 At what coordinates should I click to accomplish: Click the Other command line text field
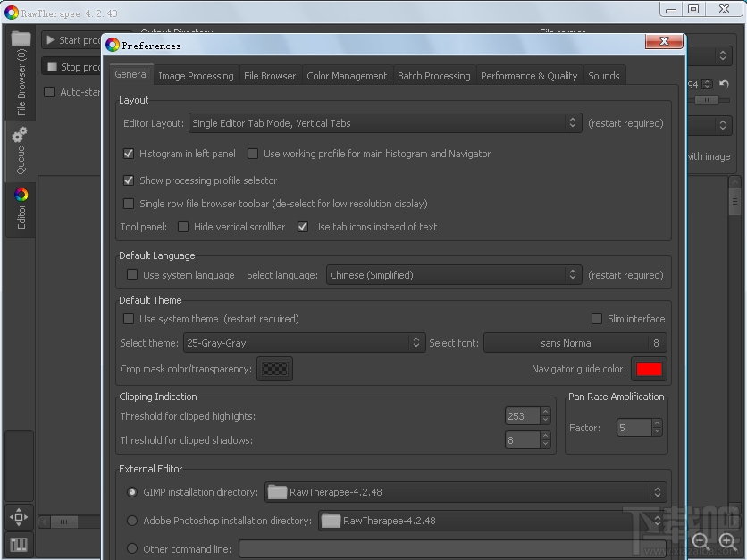coord(453,549)
